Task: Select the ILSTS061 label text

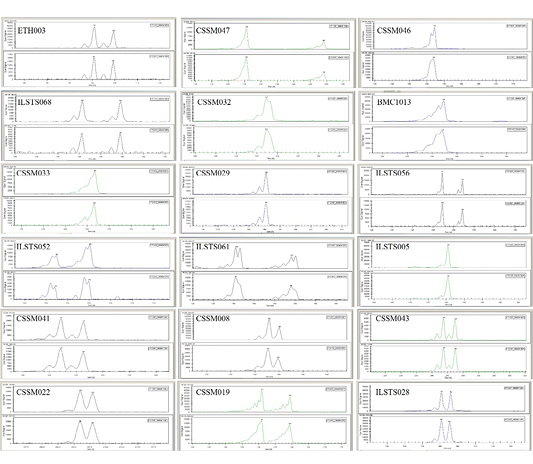Action: tap(213, 246)
